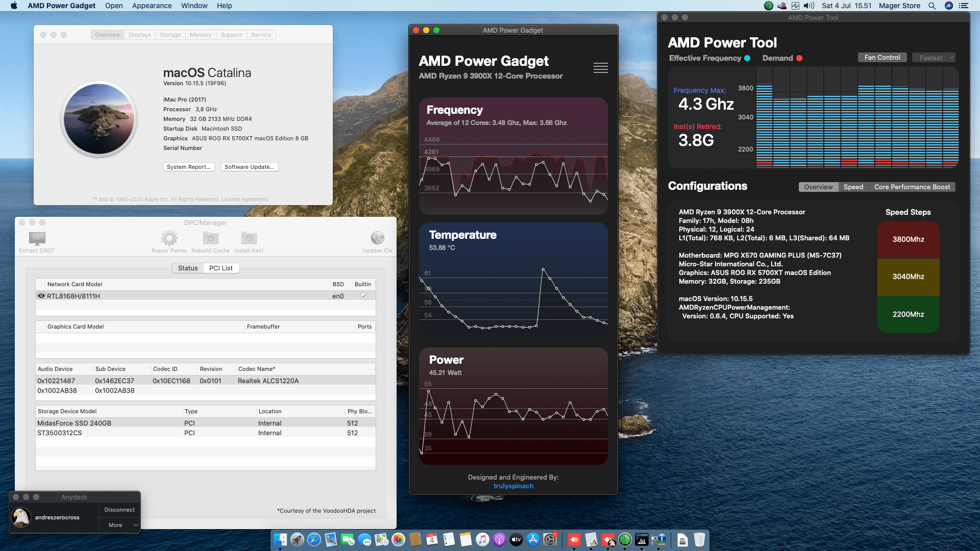Open the trulyspinach link
The height and width of the screenshot is (551, 980).
click(513, 486)
